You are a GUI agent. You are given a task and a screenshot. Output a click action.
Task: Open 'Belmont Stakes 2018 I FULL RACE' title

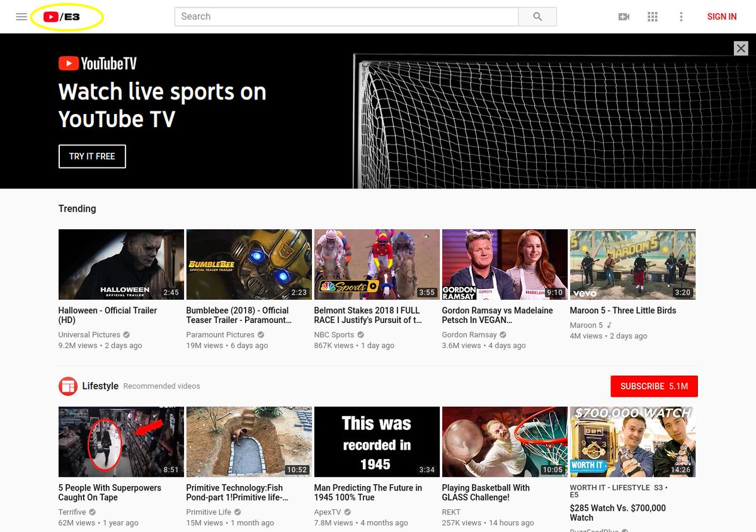tap(368, 315)
